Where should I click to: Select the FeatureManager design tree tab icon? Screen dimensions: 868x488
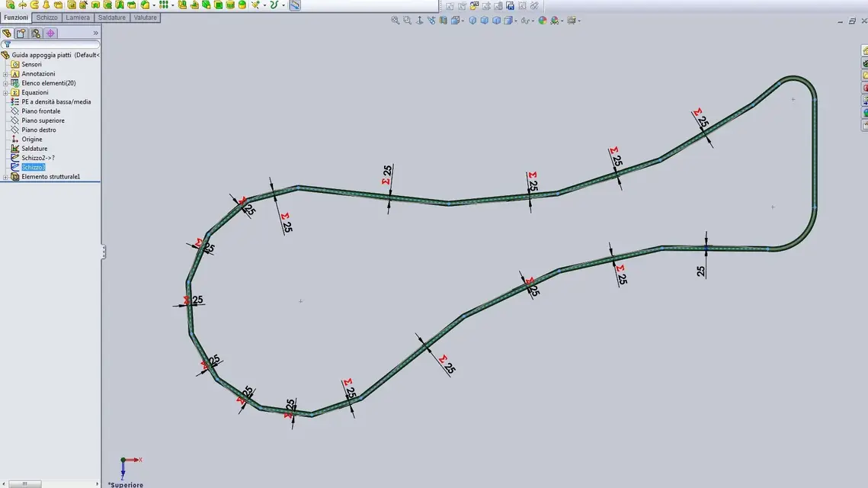click(x=7, y=34)
